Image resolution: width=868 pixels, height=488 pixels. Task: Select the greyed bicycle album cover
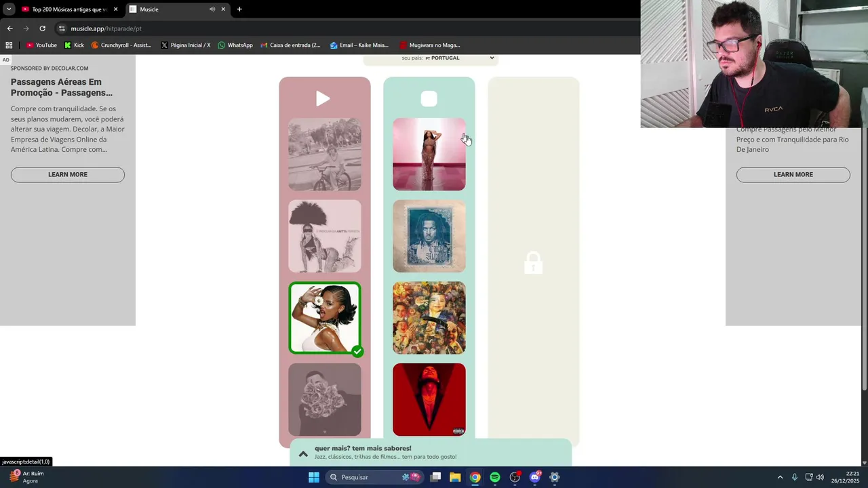pos(325,155)
